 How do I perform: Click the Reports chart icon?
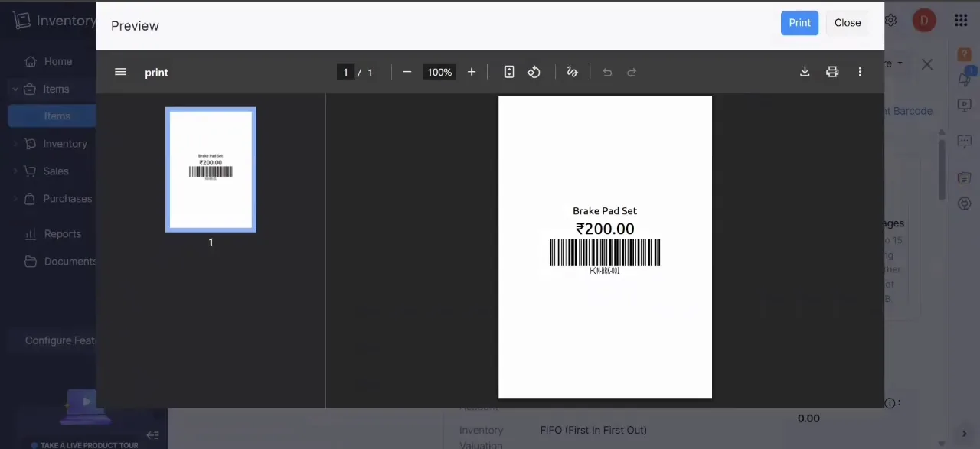pyautogui.click(x=31, y=234)
